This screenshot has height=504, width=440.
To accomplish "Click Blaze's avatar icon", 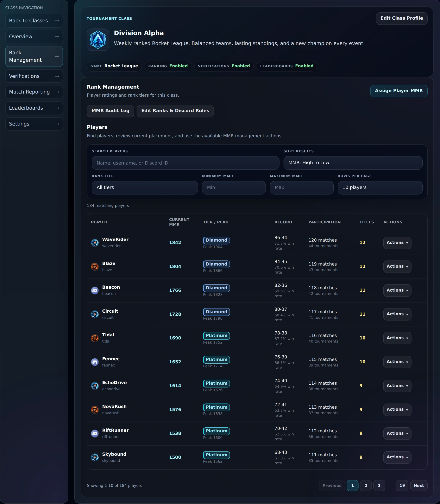I will point(95,267).
